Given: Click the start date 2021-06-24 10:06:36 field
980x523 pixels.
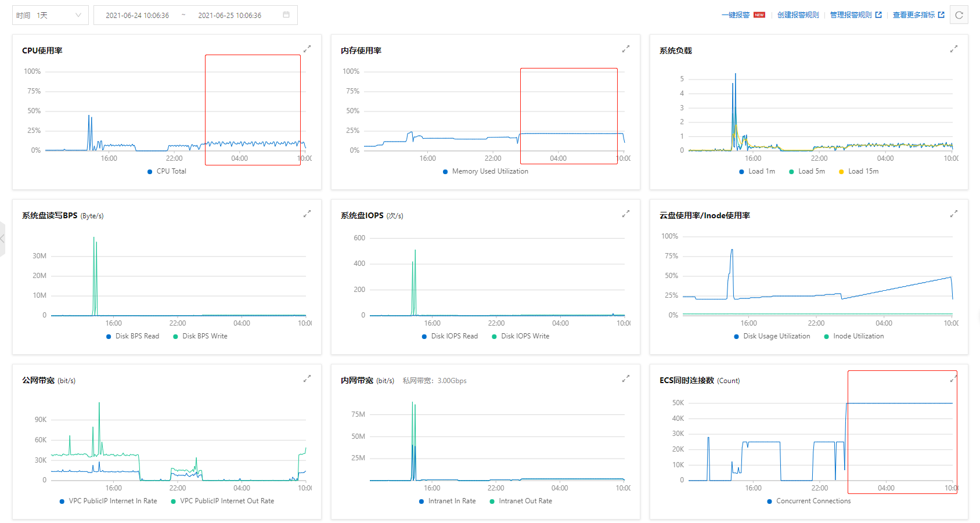Looking at the screenshot, I should (137, 16).
